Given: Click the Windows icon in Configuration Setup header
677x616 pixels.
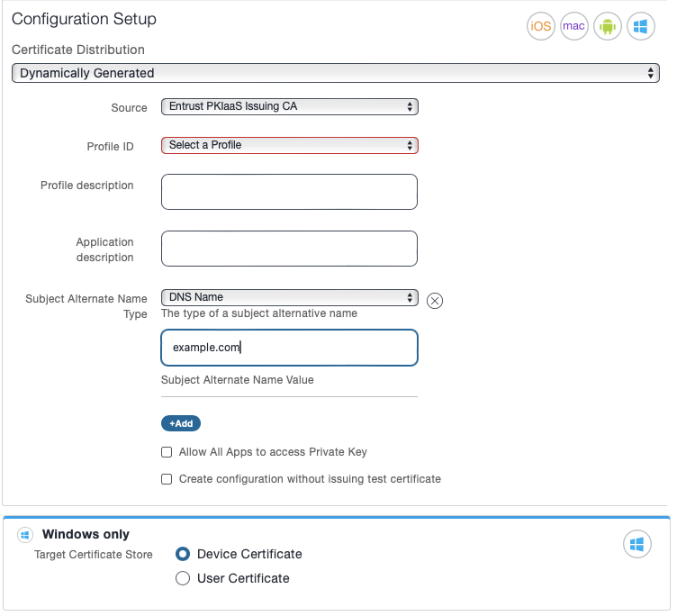Looking at the screenshot, I should tap(640, 26).
